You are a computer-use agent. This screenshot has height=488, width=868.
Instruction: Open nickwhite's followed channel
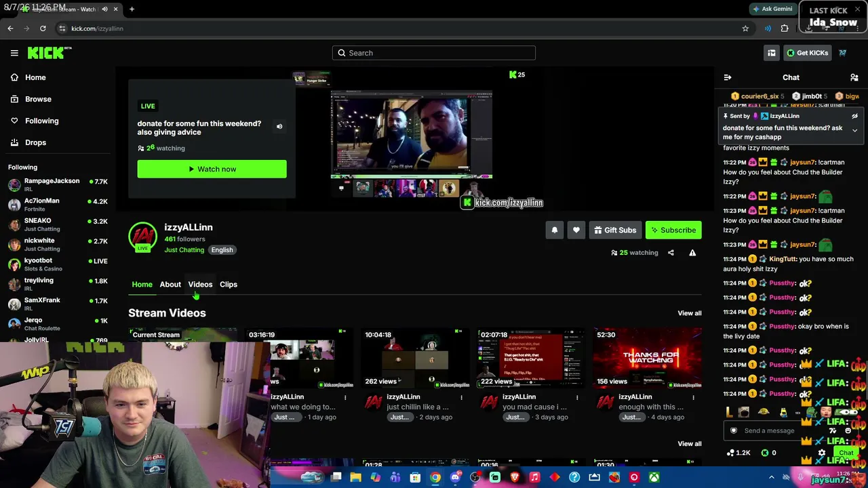click(58, 244)
